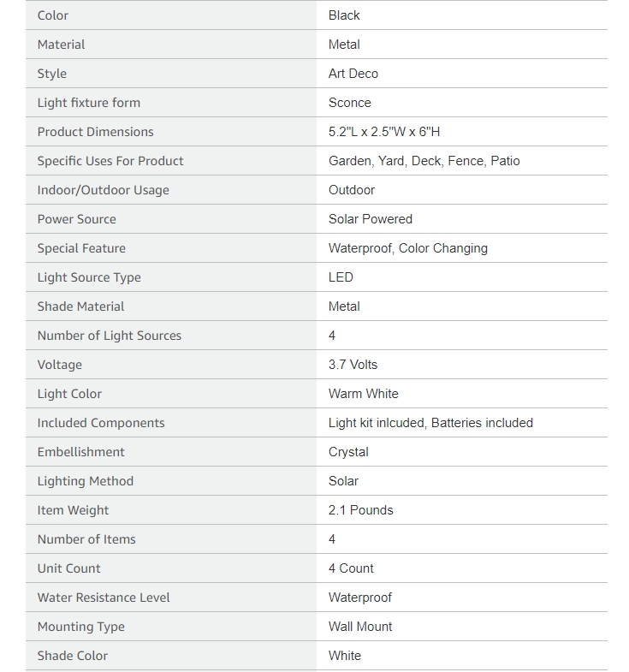Select the 4 Count unit value

tap(351, 568)
